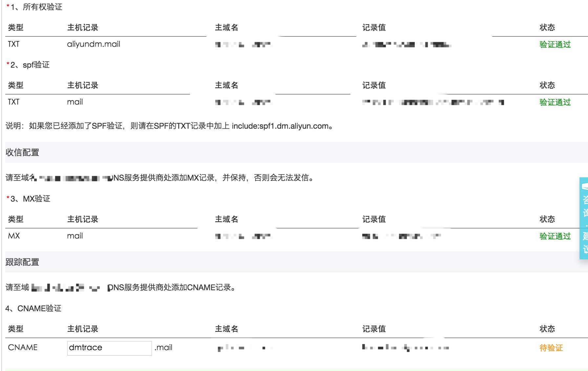The image size is (588, 371).
Task: Click the 记录值 column header in the MX table
Action: click(374, 219)
